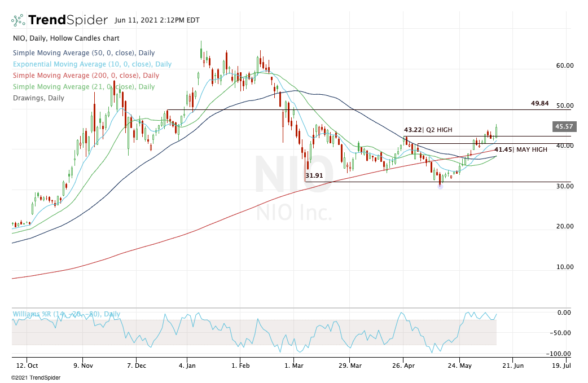Click the 49.84 resistance level label

click(x=539, y=103)
